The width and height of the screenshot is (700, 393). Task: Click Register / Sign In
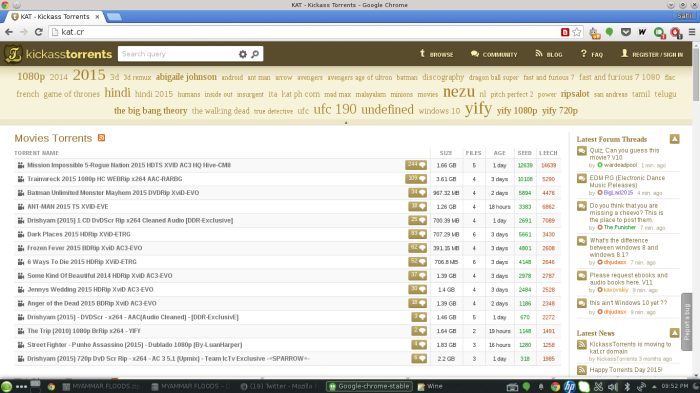tap(652, 54)
